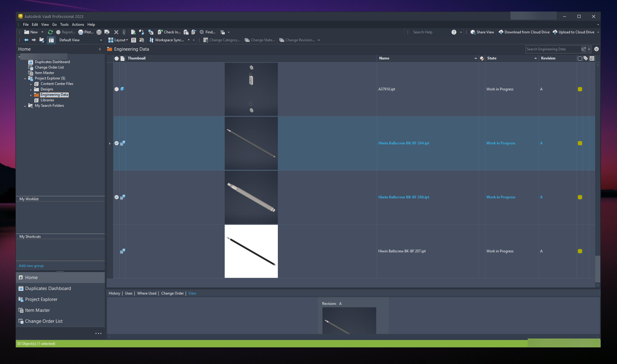Switch to the Where Used tab
The image size is (617, 364).
[147, 293]
